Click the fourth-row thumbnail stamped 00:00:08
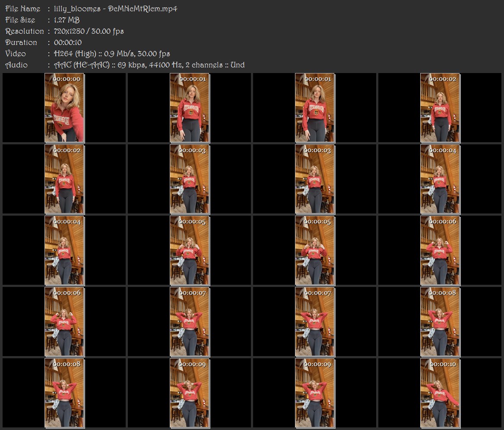 [440, 322]
